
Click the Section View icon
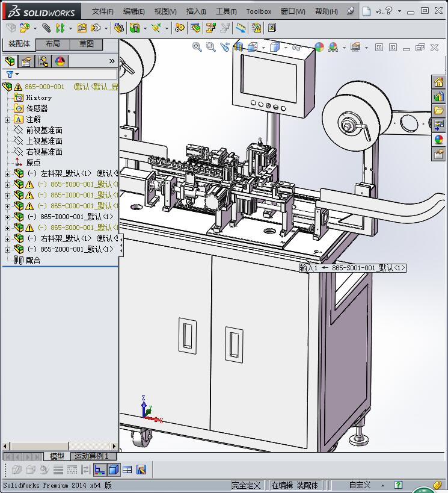239,47
